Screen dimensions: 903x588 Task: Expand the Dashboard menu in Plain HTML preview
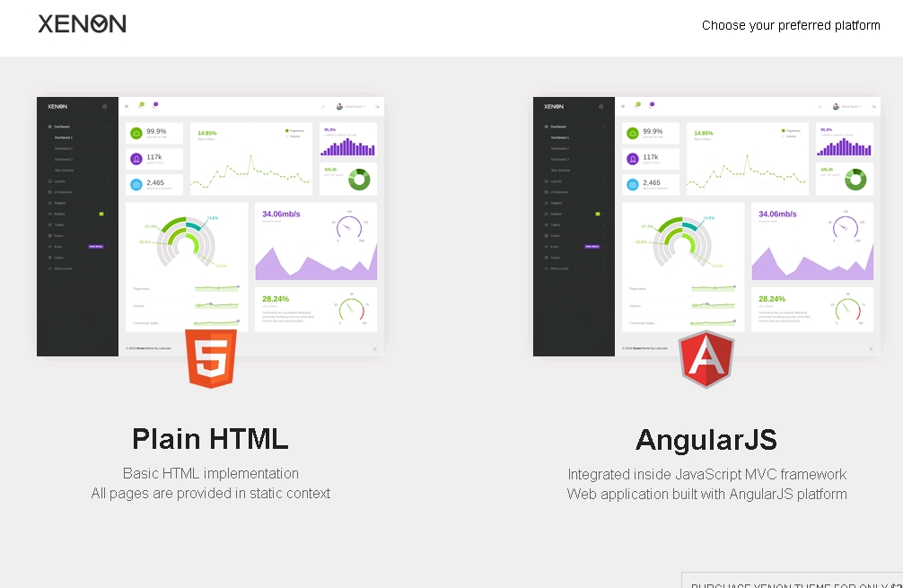[62, 127]
